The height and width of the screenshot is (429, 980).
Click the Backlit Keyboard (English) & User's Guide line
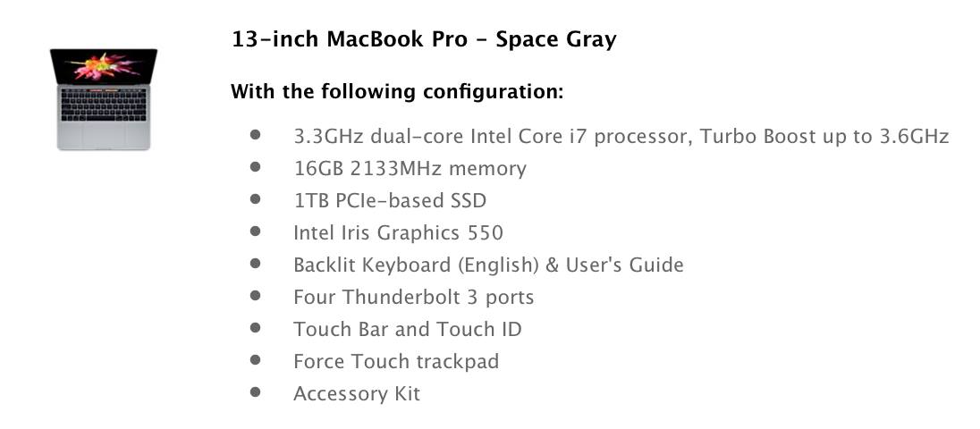tap(488, 265)
